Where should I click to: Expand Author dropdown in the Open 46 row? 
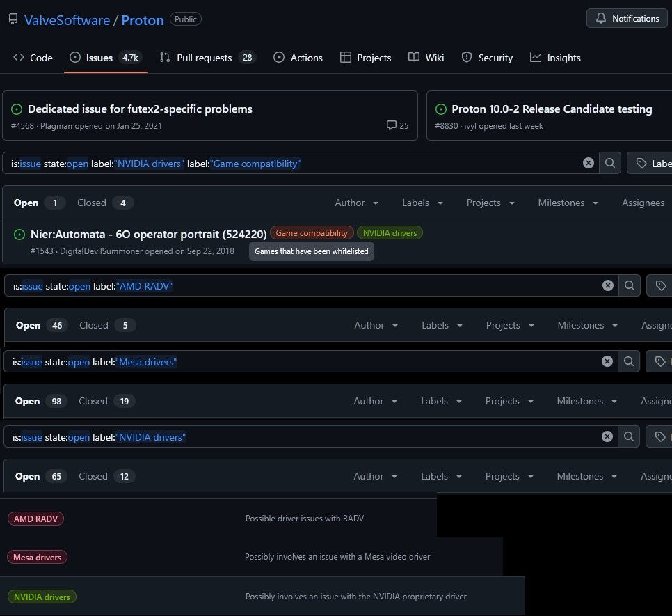(376, 325)
